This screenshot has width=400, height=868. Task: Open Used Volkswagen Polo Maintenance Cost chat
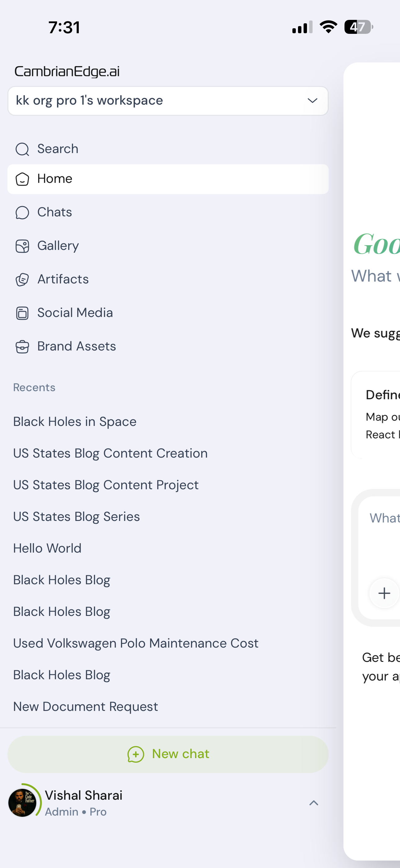pos(136,643)
